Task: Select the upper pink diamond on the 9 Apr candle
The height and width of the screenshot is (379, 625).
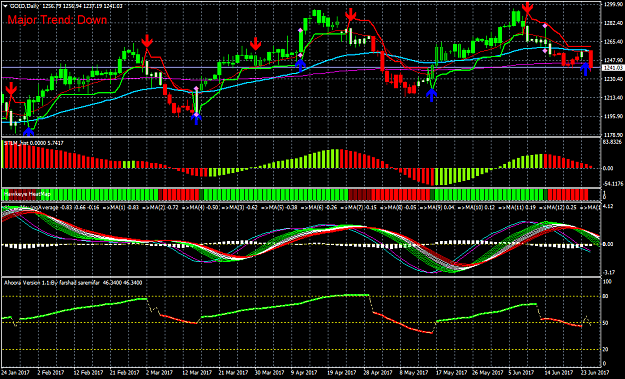Action: 301,30
